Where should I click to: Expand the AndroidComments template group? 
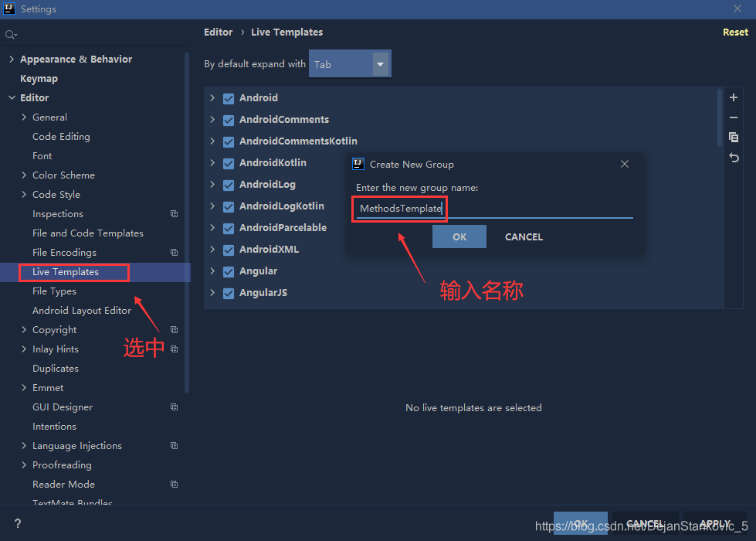tap(212, 119)
